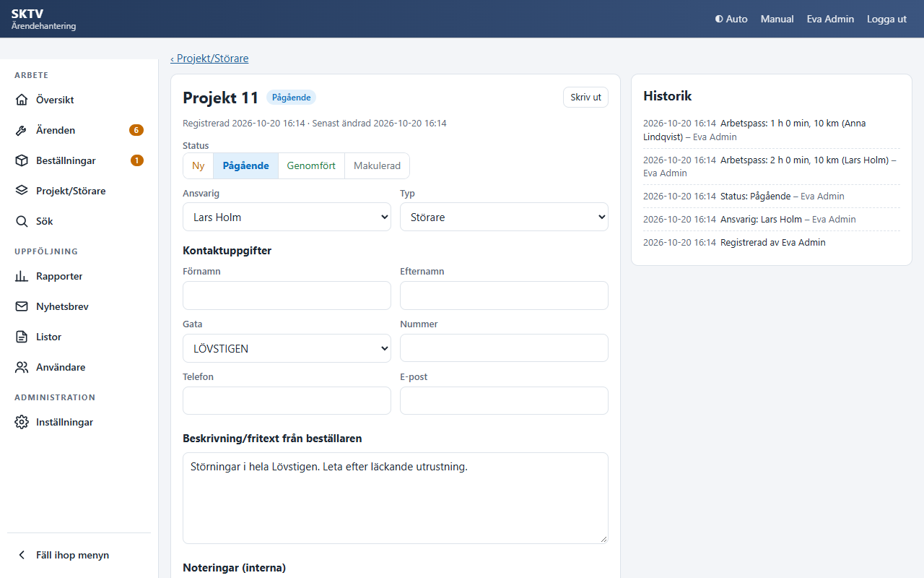Set status to Pågående
The image size is (924, 578).
pyautogui.click(x=245, y=165)
